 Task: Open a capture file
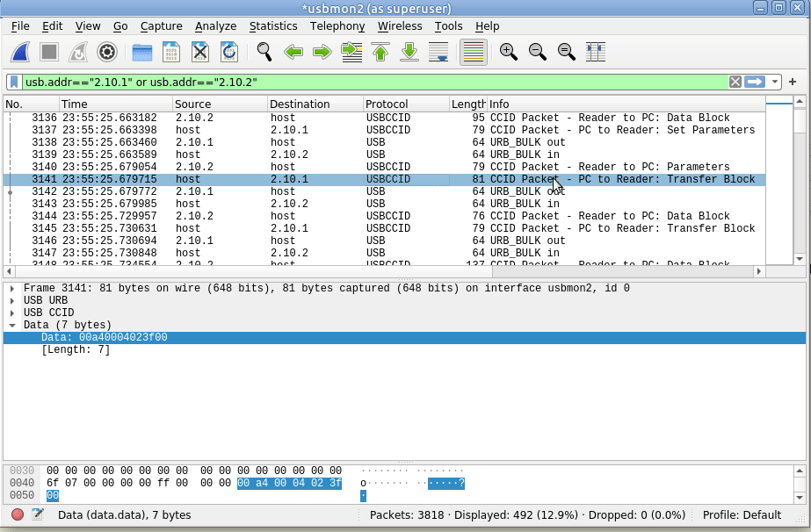tap(142, 52)
